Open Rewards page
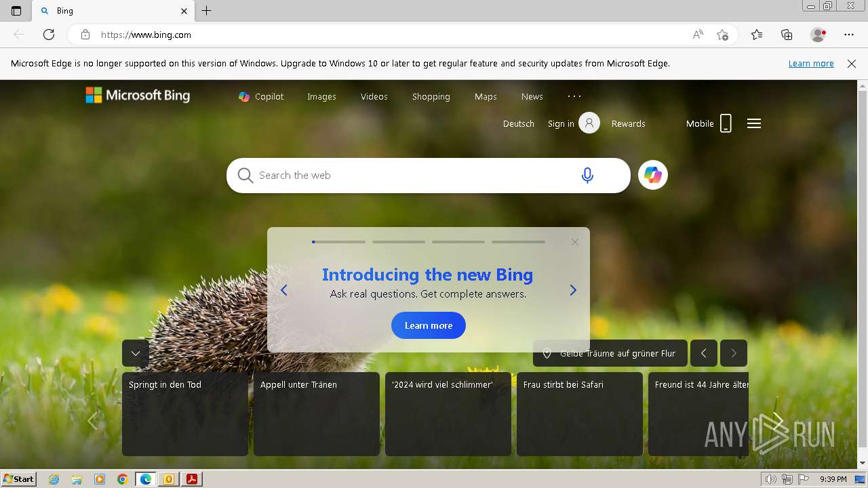Screen dimensions: 868x488 pyautogui.click(x=629, y=123)
